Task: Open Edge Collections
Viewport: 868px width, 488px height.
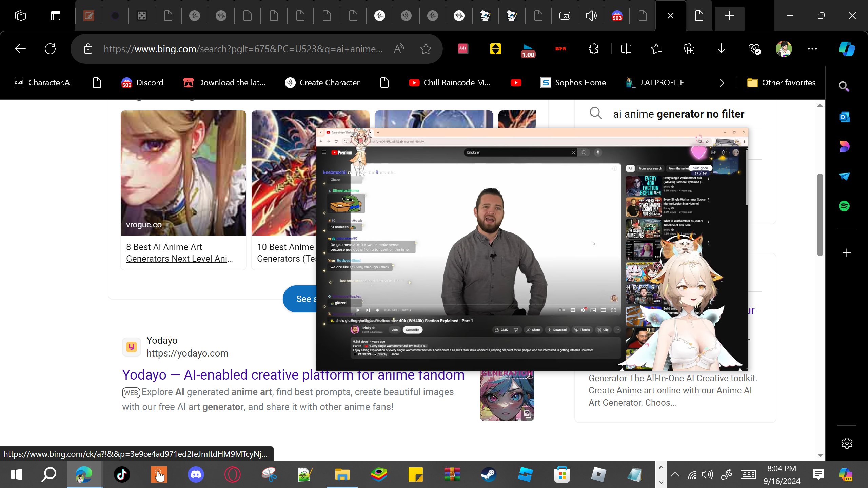Action: coord(689,49)
